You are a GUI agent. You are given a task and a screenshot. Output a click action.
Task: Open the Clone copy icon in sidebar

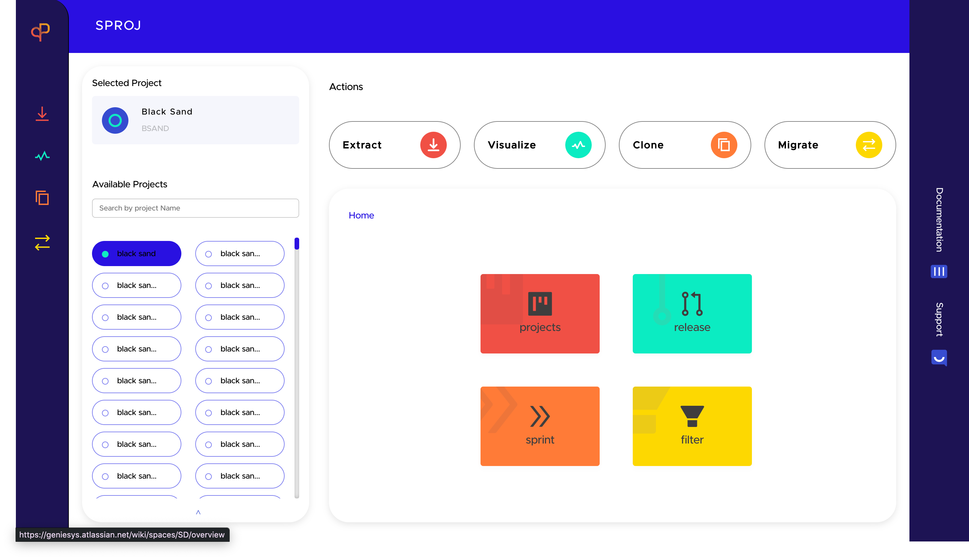42,198
